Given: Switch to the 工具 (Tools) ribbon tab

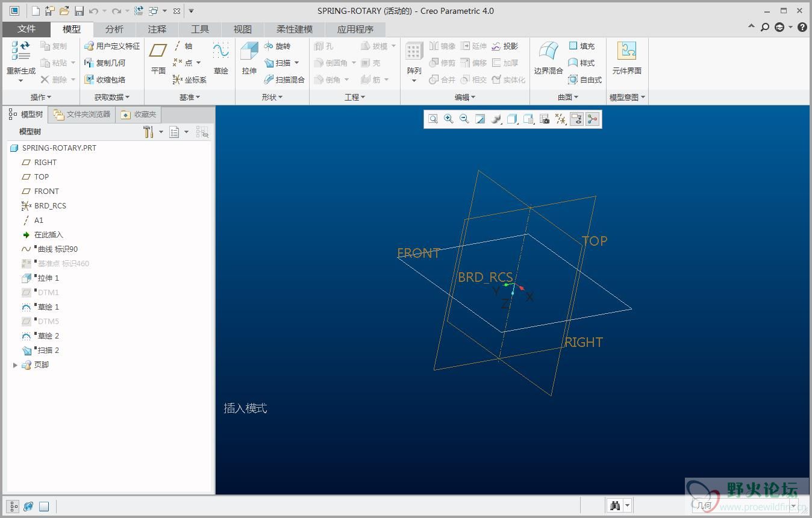Looking at the screenshot, I should [x=200, y=29].
